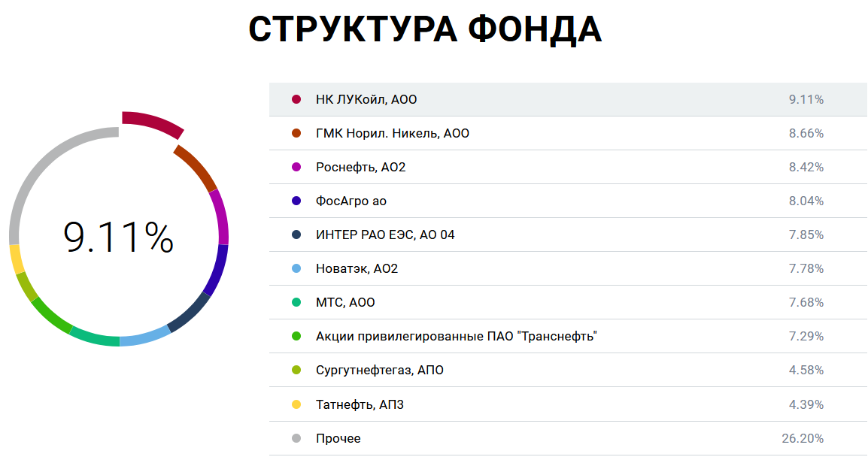
Task: Click crimson color dot beside НК ЛУКойл
Action: point(296,99)
